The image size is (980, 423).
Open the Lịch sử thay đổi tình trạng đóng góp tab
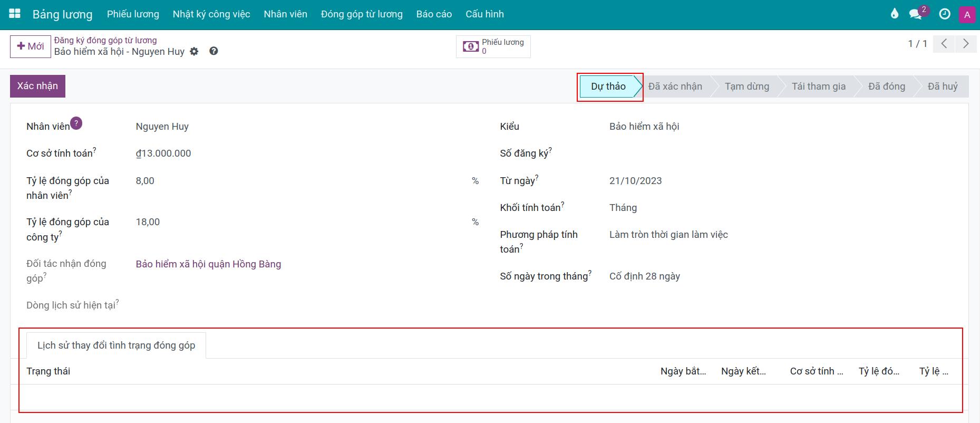[x=116, y=345]
